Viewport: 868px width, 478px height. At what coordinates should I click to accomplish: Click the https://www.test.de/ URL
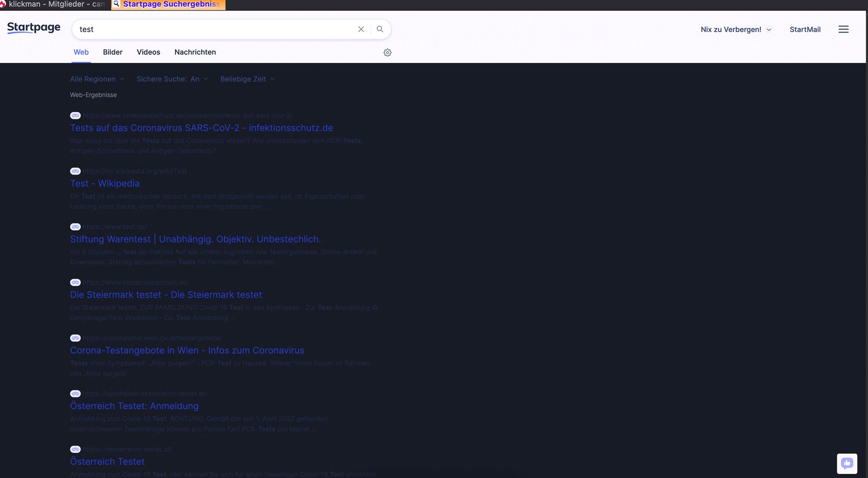(x=115, y=227)
